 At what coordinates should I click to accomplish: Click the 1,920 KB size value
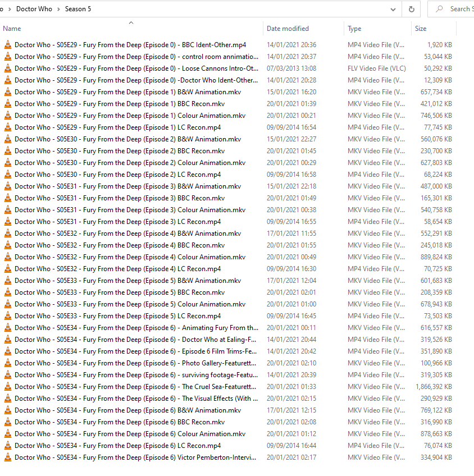(440, 45)
